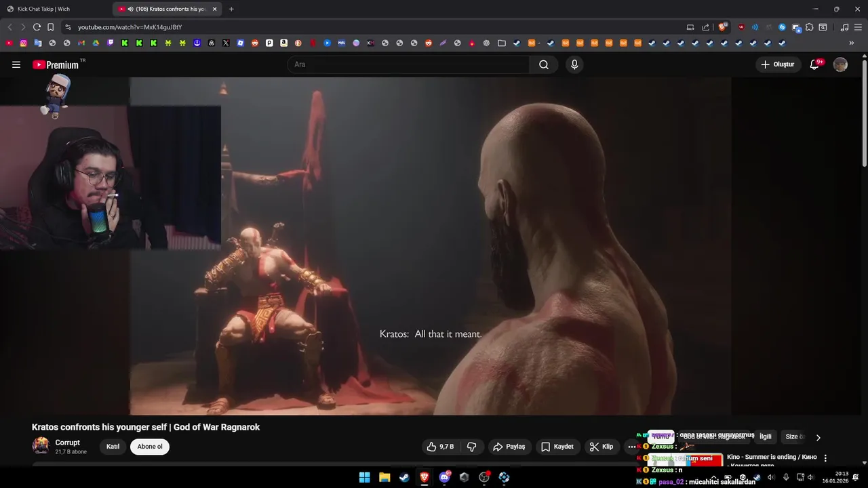Bookmark this page with the bookmark icon
Screen dimensions: 868x488
click(x=50, y=27)
